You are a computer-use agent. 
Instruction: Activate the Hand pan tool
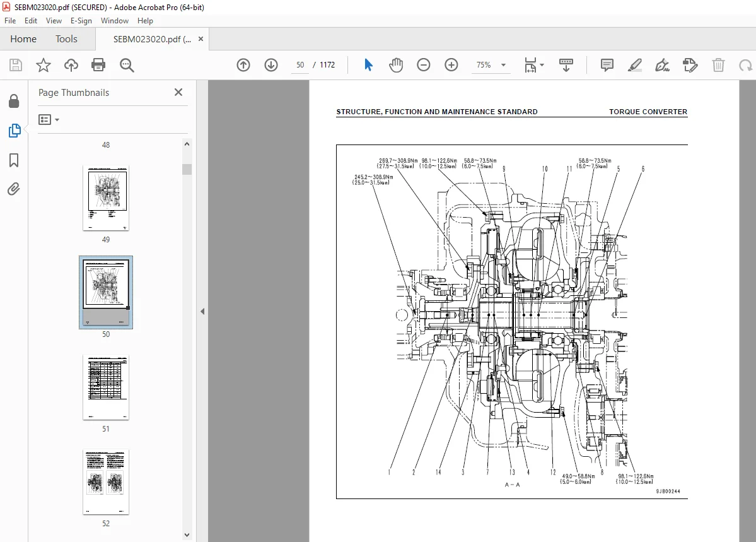coord(396,64)
